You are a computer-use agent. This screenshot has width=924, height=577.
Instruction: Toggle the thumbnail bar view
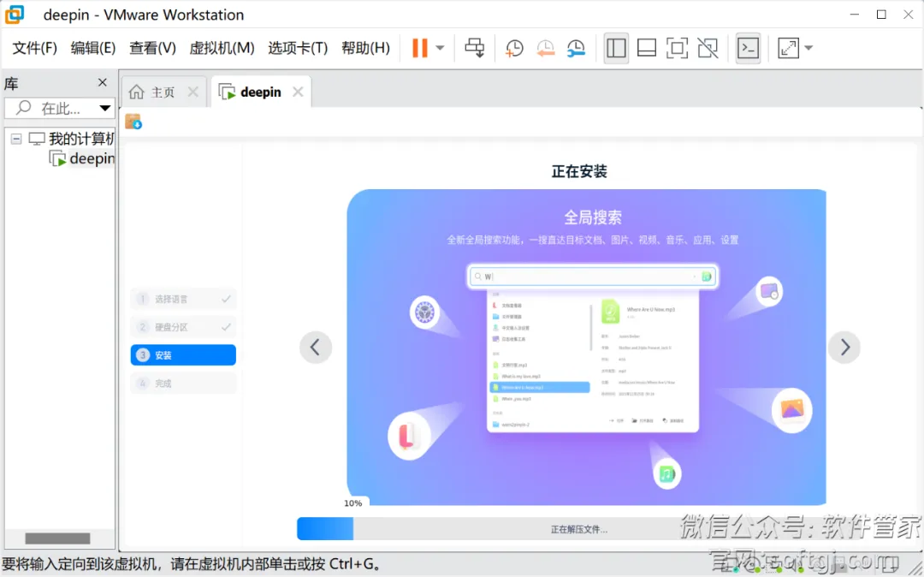[x=647, y=48]
